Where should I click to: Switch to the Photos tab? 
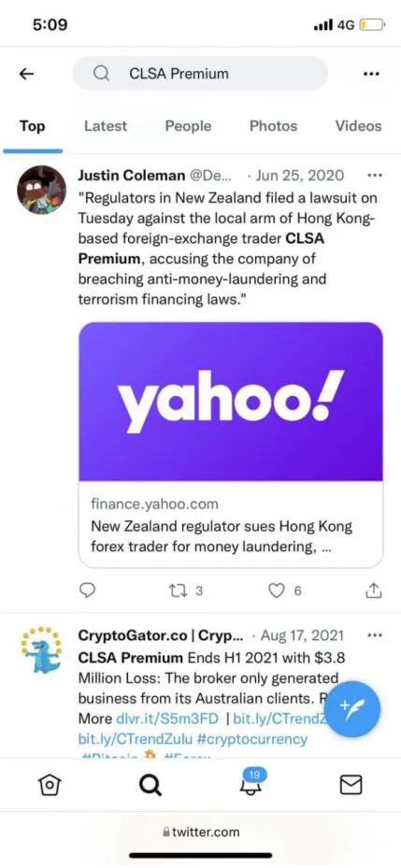click(x=273, y=126)
